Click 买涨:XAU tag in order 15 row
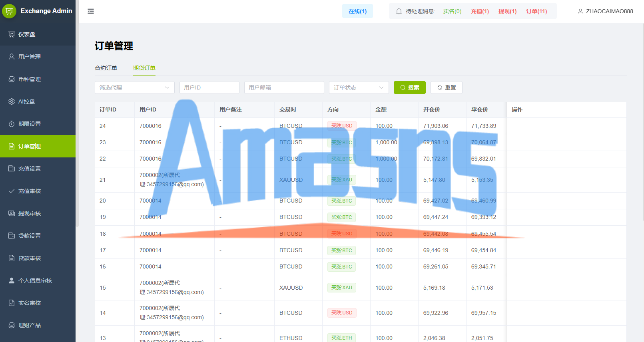This screenshot has width=644, height=342. tap(342, 288)
